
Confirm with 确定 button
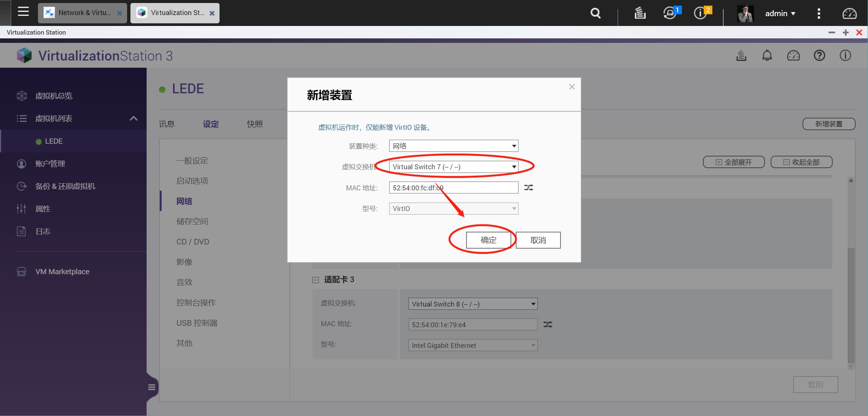pyautogui.click(x=489, y=240)
